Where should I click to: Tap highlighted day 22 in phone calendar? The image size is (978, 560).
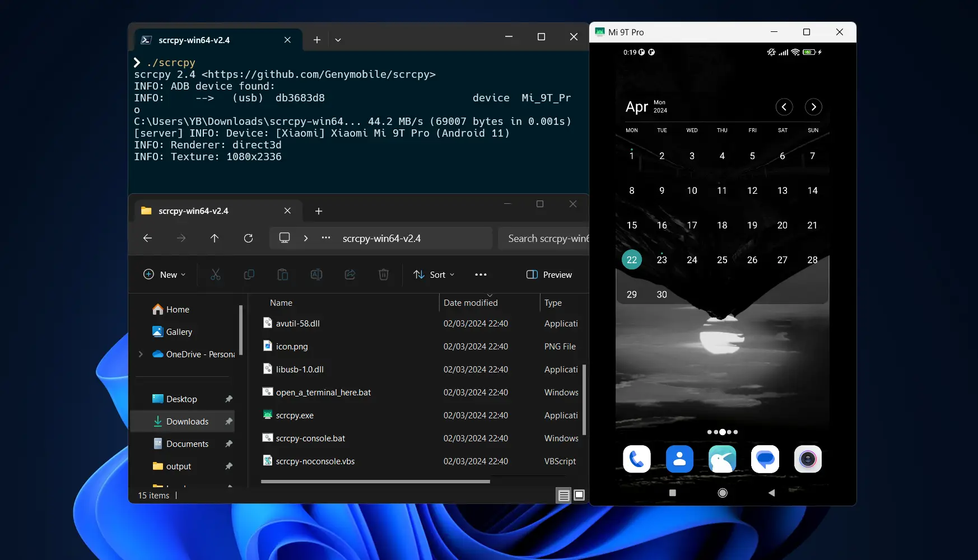tap(632, 259)
